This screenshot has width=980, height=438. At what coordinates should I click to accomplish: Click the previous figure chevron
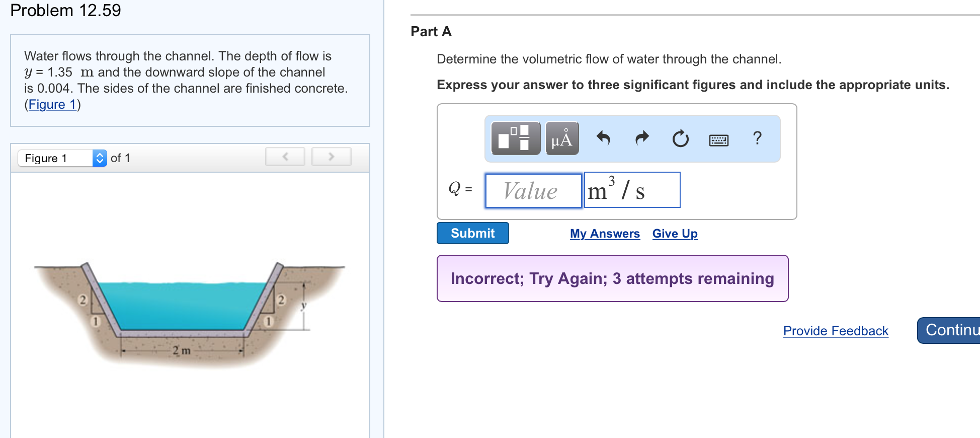point(285,157)
